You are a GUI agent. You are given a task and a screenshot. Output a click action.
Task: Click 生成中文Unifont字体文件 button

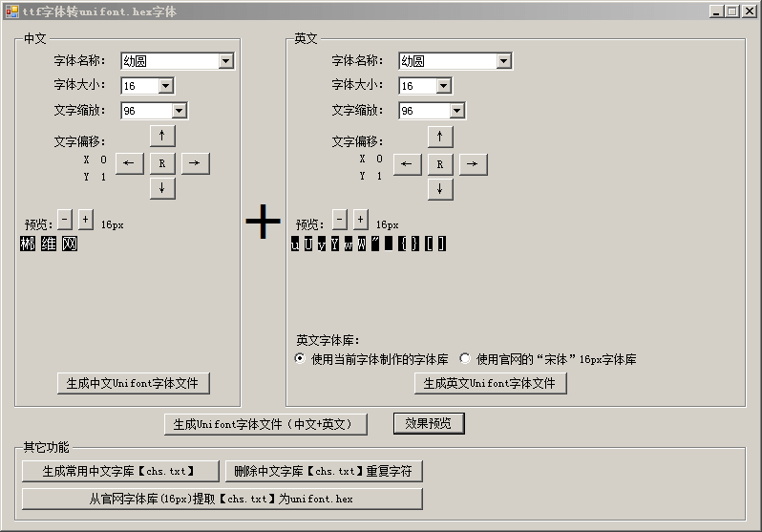click(133, 383)
